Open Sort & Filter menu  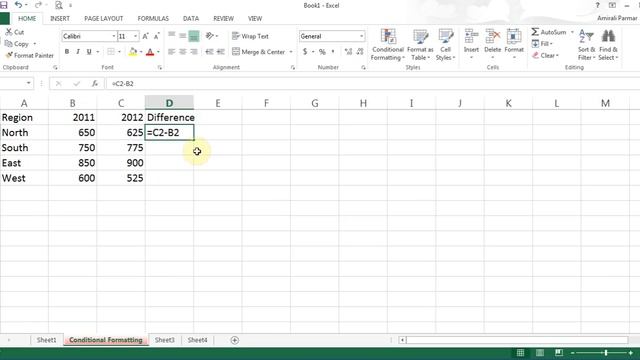(587, 45)
